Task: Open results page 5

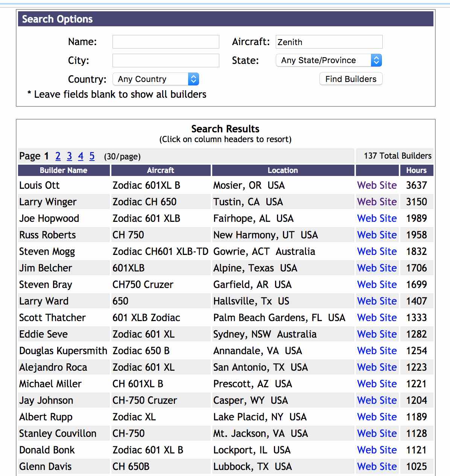Action: pyautogui.click(x=92, y=156)
